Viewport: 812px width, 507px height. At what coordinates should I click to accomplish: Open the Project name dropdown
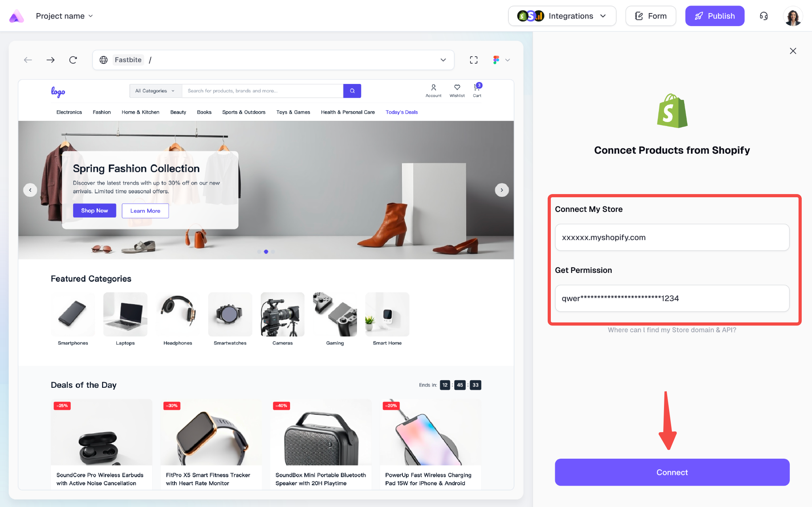(65, 16)
